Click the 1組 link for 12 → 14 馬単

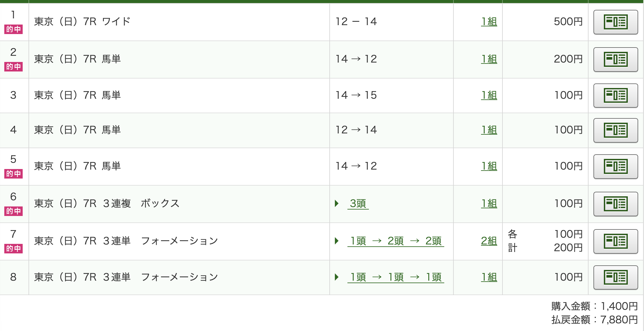489,130
